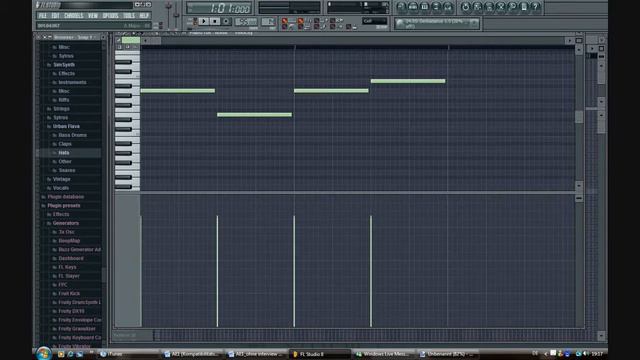This screenshot has width=640, height=360.
Task: Expand the Generators folder
Action: 65,223
